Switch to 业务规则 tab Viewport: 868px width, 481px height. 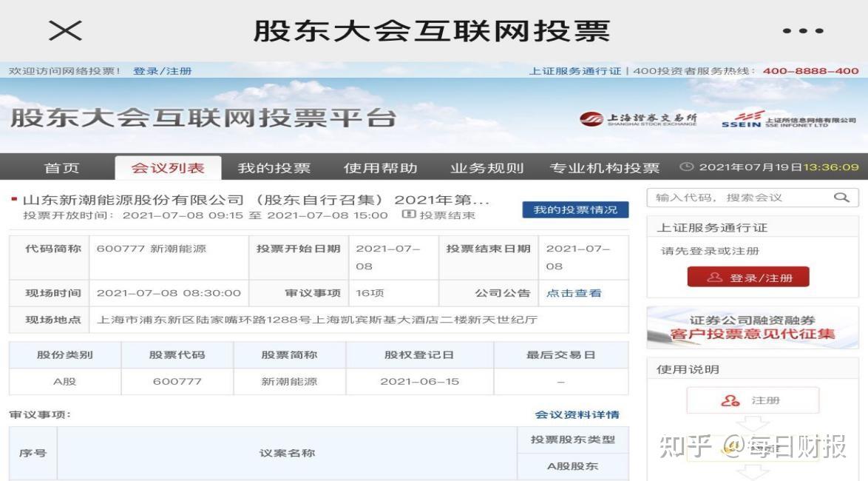click(x=486, y=168)
